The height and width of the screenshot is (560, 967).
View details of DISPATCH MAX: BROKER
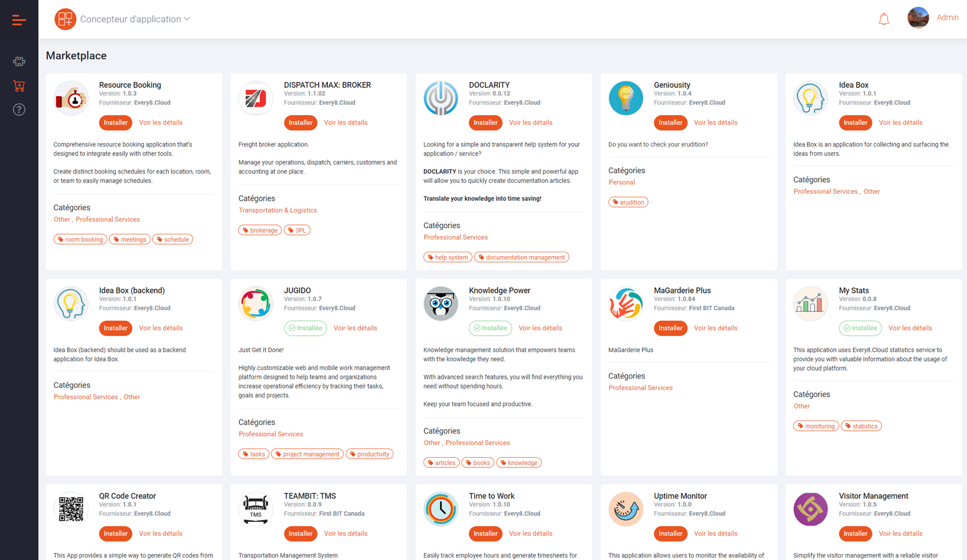tap(346, 123)
